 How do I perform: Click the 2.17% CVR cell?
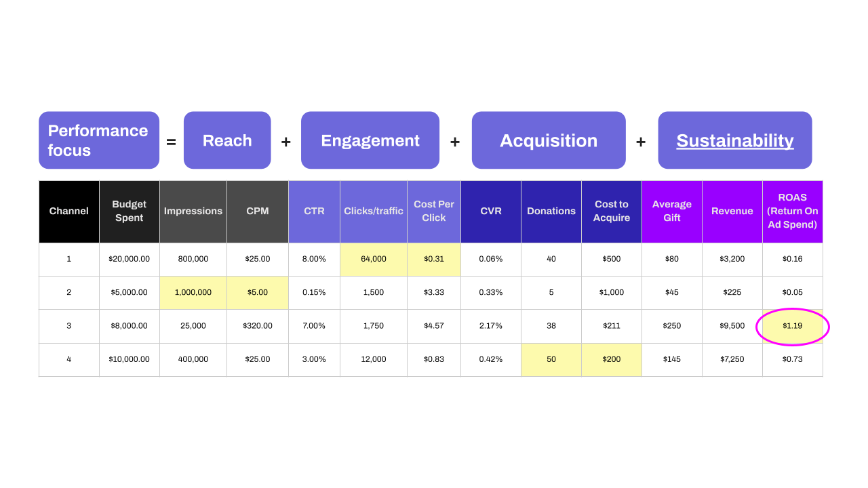[x=491, y=326]
